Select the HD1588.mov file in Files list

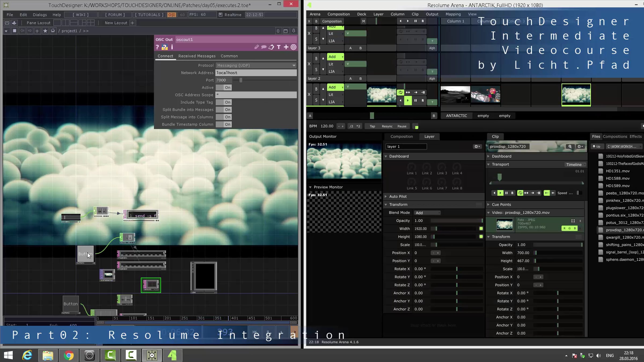618,178
